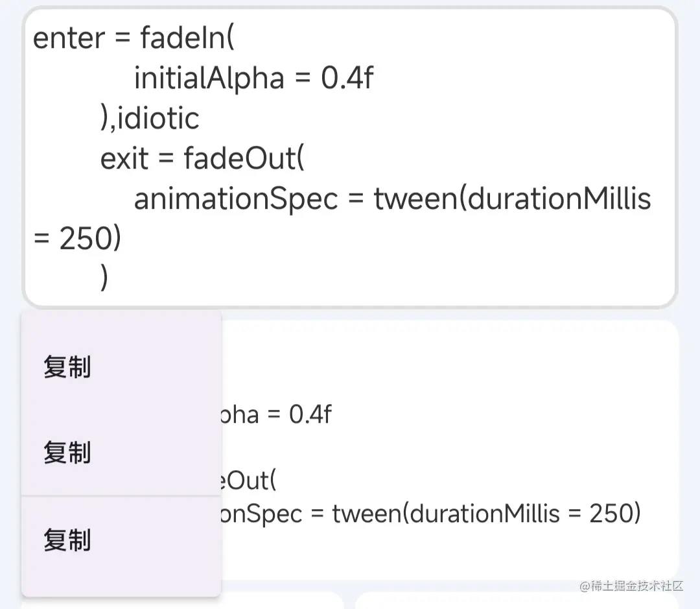This screenshot has width=700, height=609.
Task: Click the word "idiotic" in the text field
Action: [x=159, y=119]
